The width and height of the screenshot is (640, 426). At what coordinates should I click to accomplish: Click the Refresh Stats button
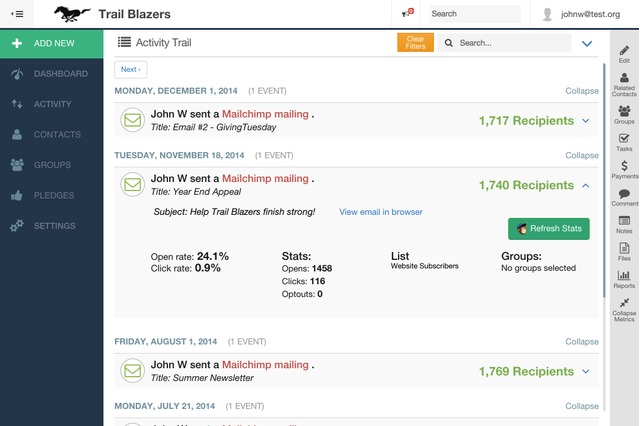[549, 229]
